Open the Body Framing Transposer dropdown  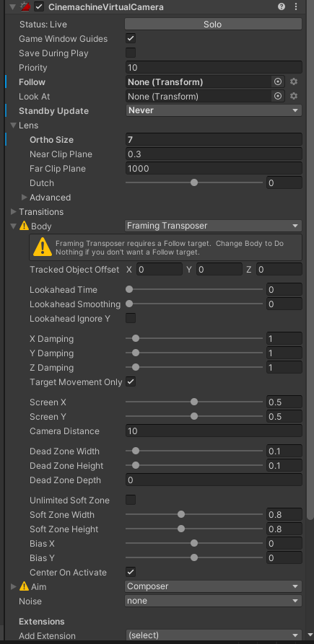tap(214, 226)
